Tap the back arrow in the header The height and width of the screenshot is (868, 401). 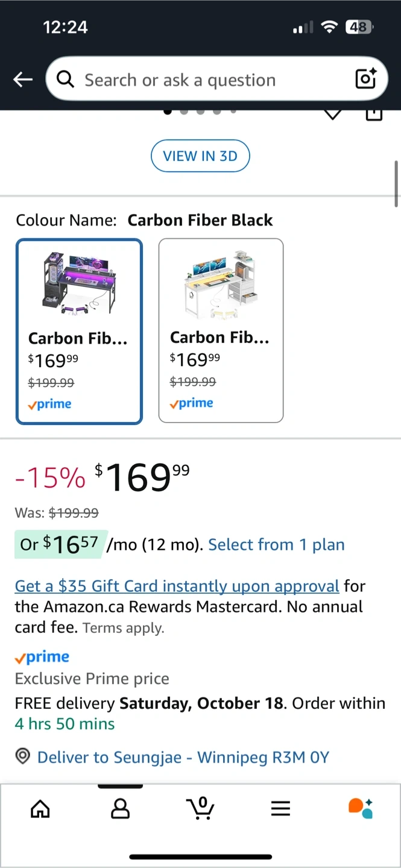pyautogui.click(x=23, y=80)
